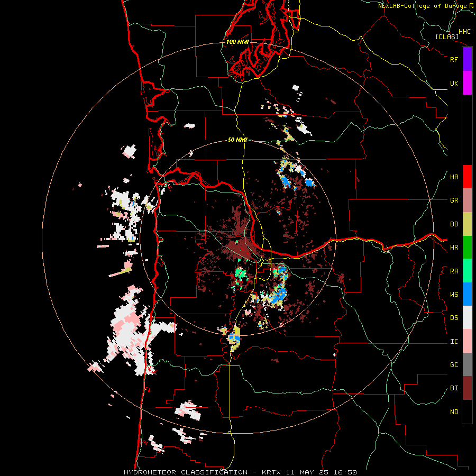This screenshot has width=476, height=476.
Task: Click the 50 NMI range ring label
Action: (237, 140)
